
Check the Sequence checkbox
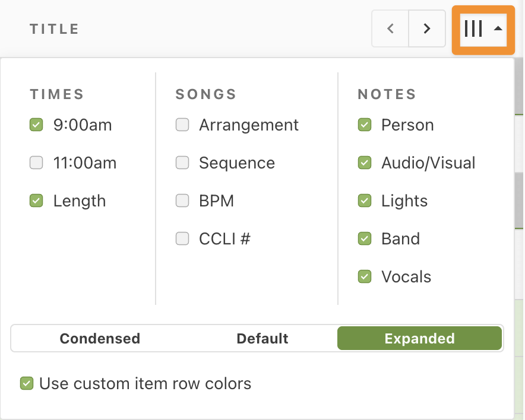pos(182,163)
